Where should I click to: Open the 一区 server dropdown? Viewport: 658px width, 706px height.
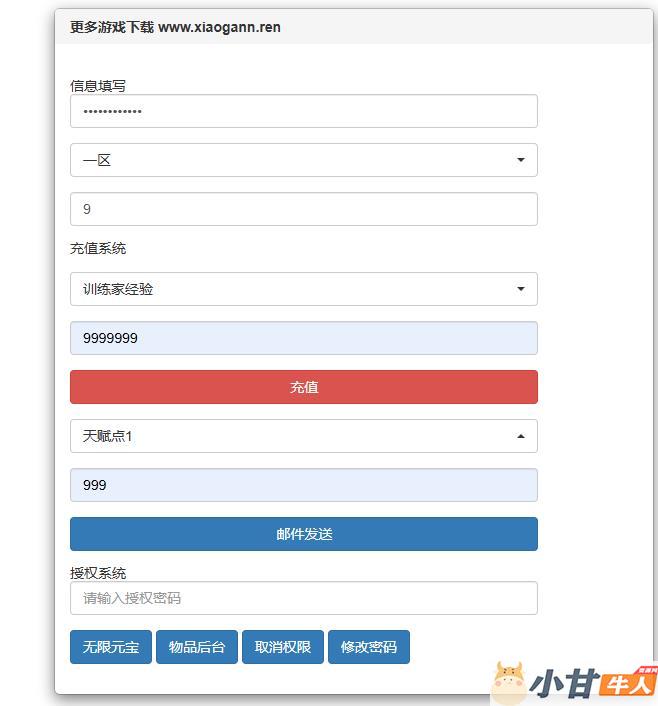click(x=303, y=160)
